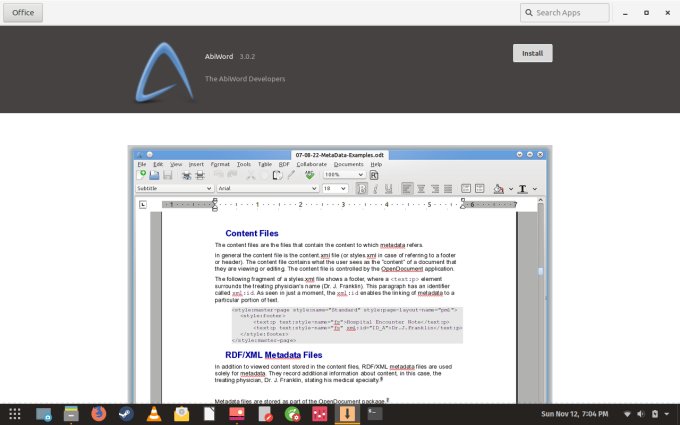Open the Arial font dropdown in AbiWord preview

pos(268,188)
